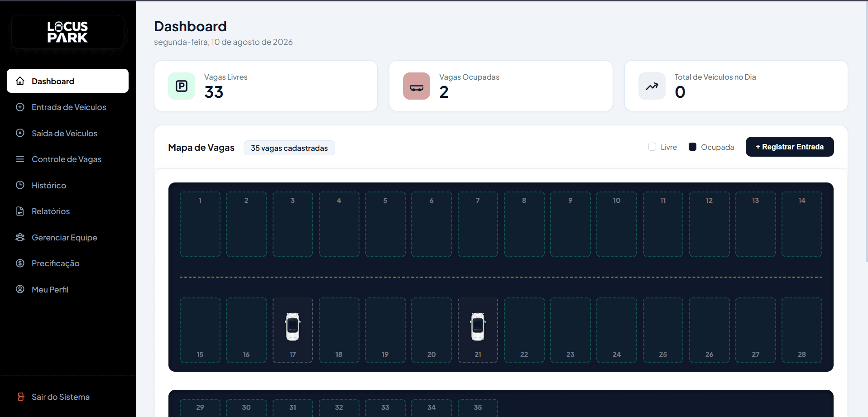The width and height of the screenshot is (868, 417).
Task: Click the Controle de Vagas list icon
Action: 20,159
